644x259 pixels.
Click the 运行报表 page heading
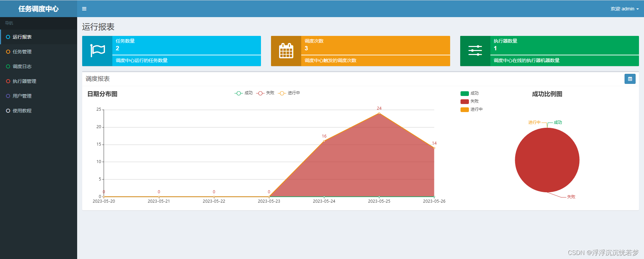(x=98, y=27)
